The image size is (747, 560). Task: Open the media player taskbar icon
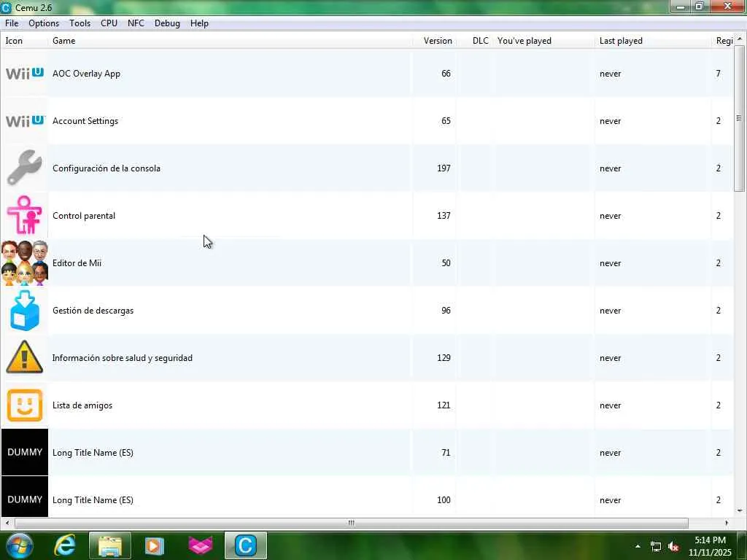click(x=155, y=545)
